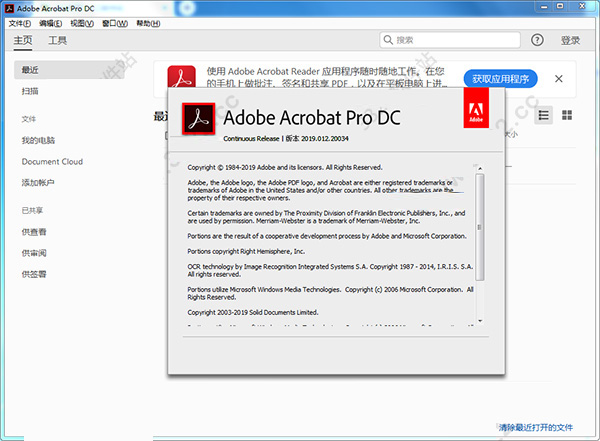Switch to list view icon
Viewport: 600px width, 441px height.
click(543, 115)
